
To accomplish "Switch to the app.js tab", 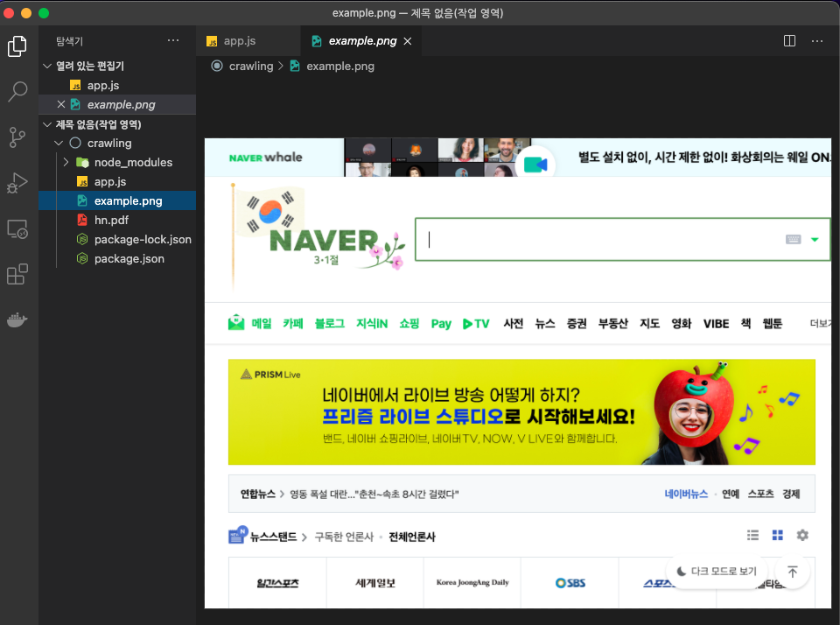I will (240, 41).
